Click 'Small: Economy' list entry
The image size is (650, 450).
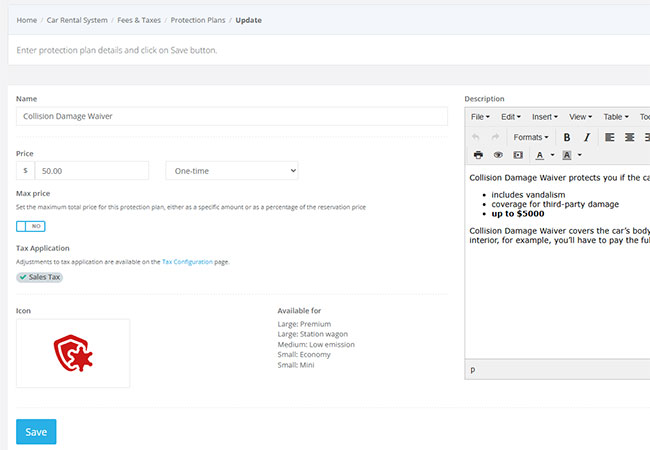pyautogui.click(x=304, y=355)
